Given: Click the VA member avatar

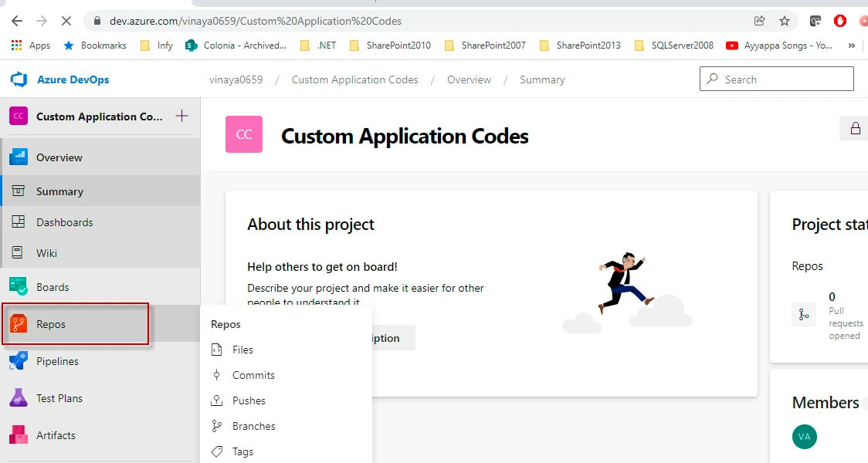Looking at the screenshot, I should click(805, 437).
